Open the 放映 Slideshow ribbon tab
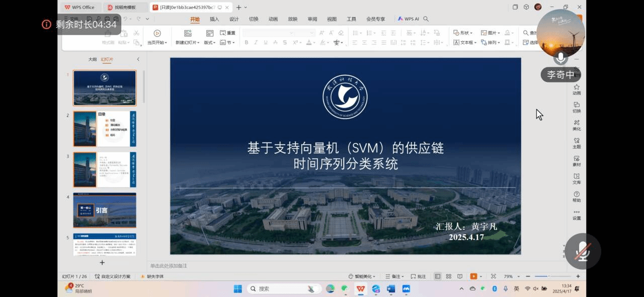This screenshot has width=644, height=297. point(293,19)
